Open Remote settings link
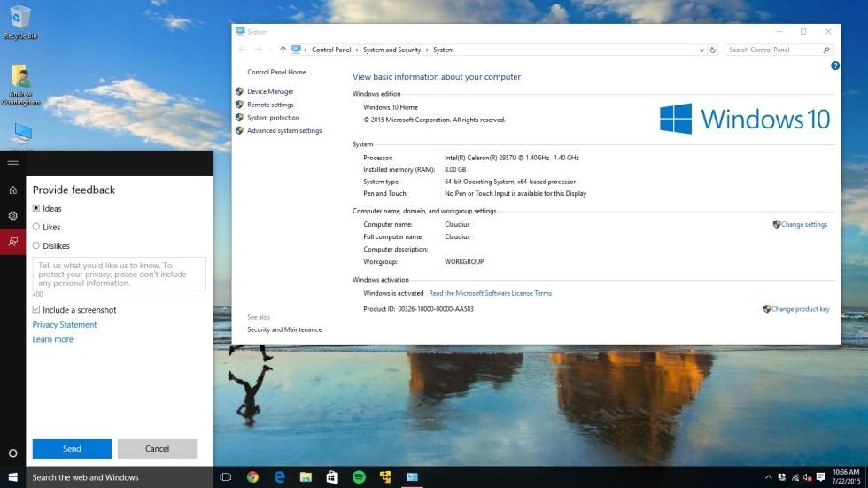868x488 pixels. [x=270, y=105]
